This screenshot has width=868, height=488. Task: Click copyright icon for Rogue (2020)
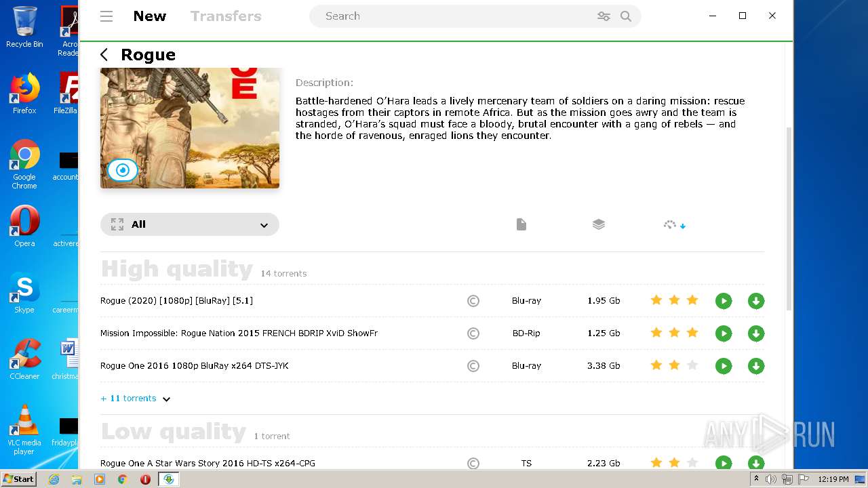473,301
